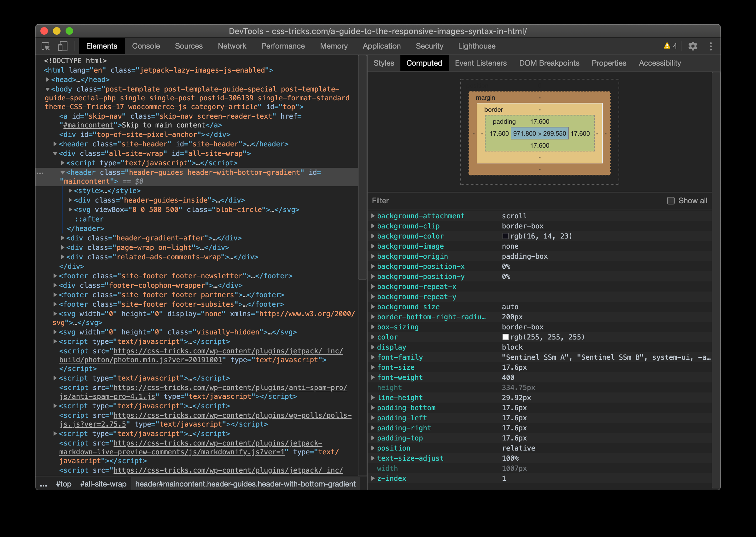756x537 pixels.
Task: Open the Performance tab
Action: (x=283, y=46)
